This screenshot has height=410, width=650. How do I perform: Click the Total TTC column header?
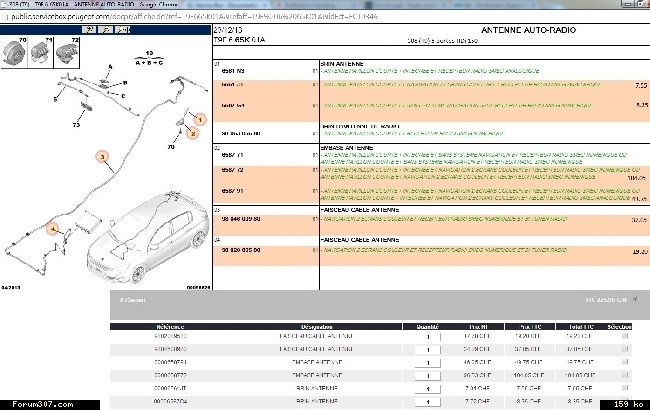(581, 327)
